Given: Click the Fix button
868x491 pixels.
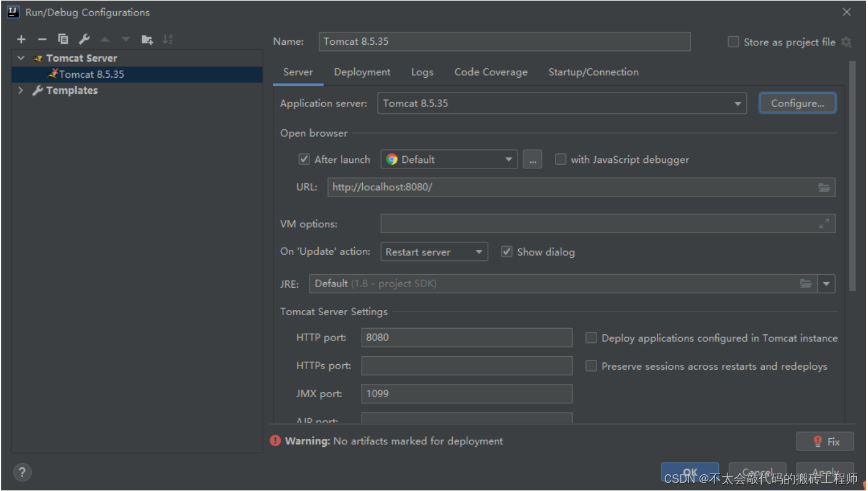Looking at the screenshot, I should pyautogui.click(x=825, y=441).
